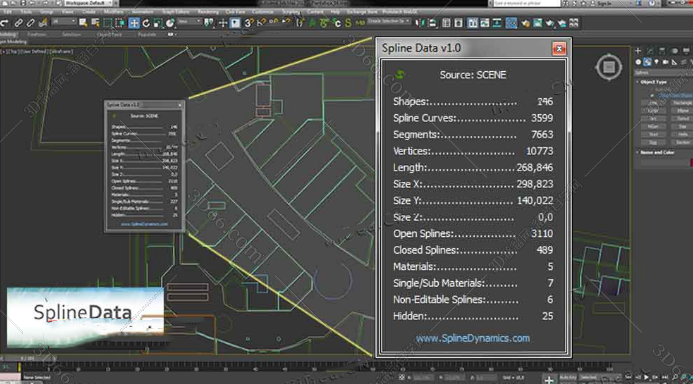Click the ViewCube in the viewport
Viewport: 693px width, 384px height.
609,67
